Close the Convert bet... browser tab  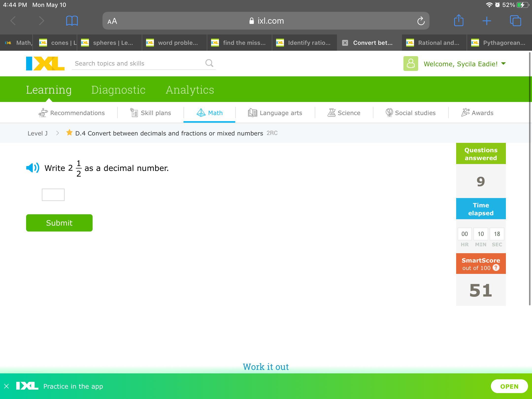(x=345, y=43)
